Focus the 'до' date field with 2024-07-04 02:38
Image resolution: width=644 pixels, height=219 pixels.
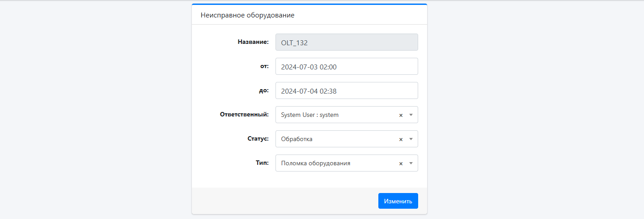tap(347, 90)
